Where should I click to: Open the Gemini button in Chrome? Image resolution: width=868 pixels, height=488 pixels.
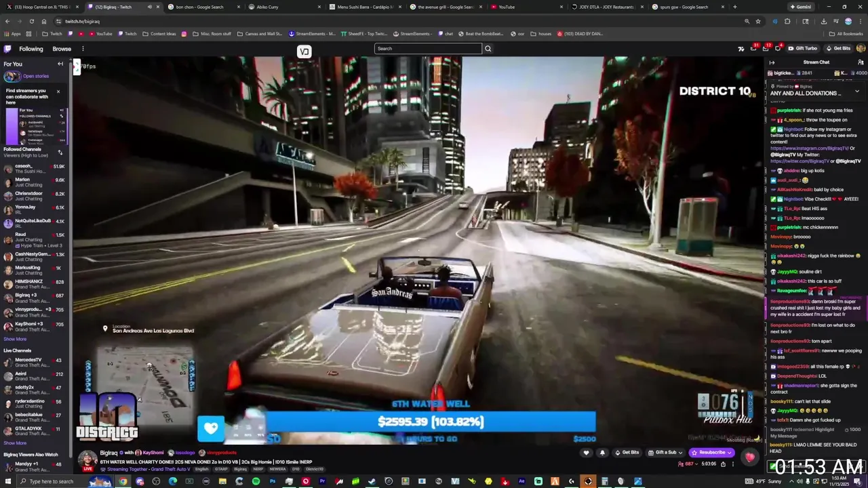tap(800, 7)
